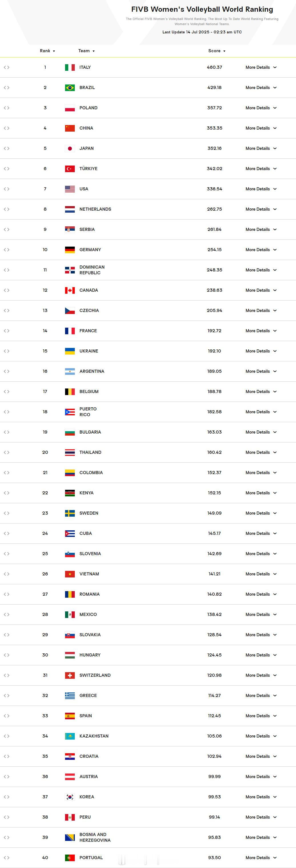
Task: Expand More Details for China
Action: [x=261, y=128]
